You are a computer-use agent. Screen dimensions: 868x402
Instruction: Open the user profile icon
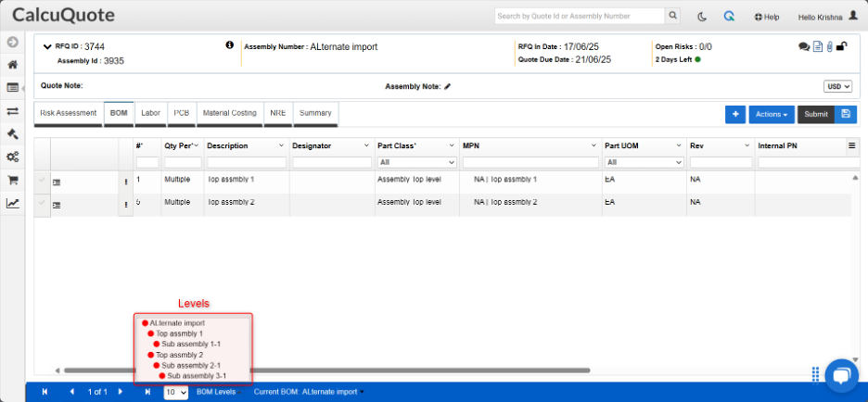tap(853, 17)
